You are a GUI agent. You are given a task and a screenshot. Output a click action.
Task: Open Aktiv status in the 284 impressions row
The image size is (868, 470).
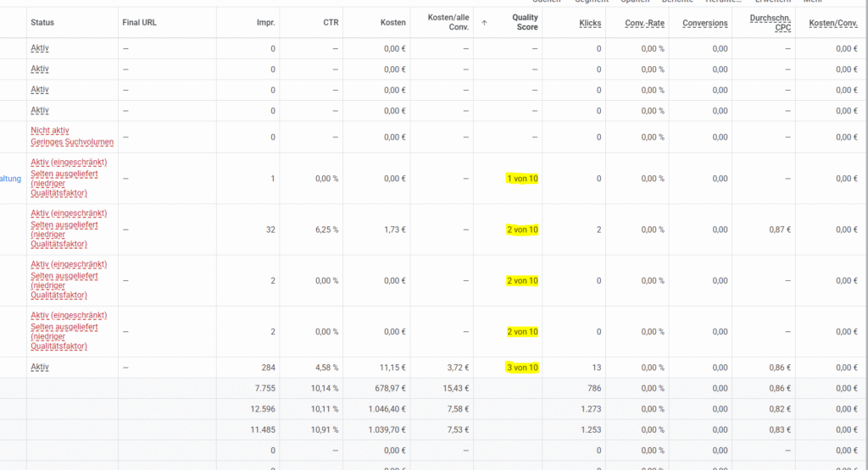pos(40,368)
